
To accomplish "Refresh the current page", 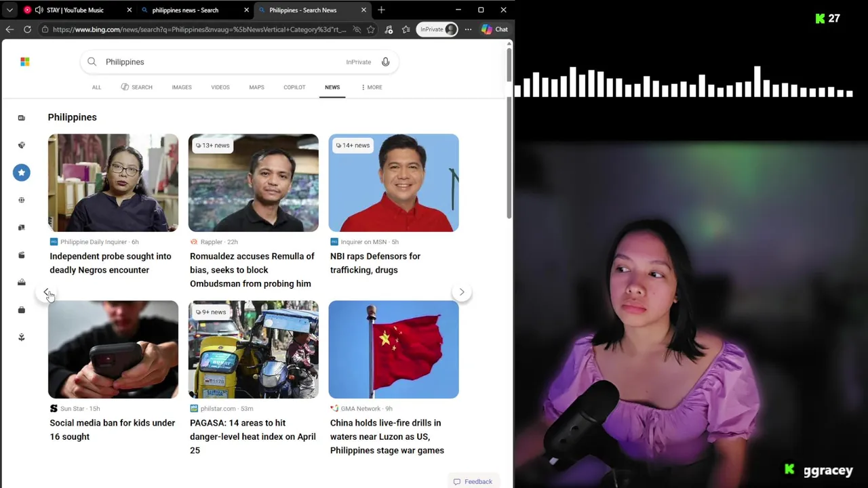I will click(x=27, y=29).
